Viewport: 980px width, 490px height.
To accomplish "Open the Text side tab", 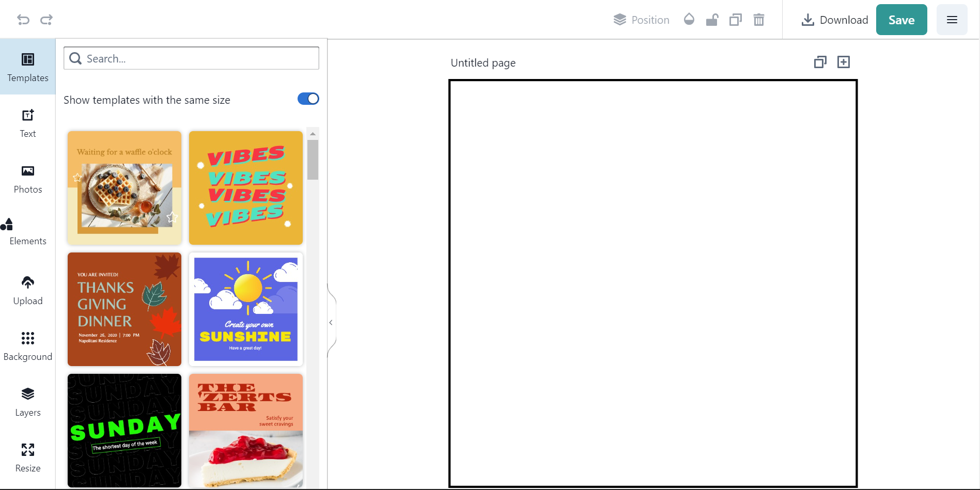I will tap(28, 123).
